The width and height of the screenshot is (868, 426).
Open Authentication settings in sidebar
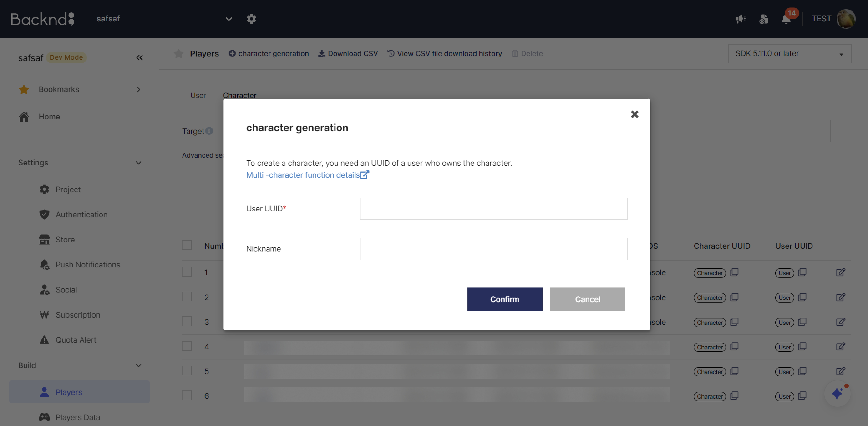click(82, 214)
